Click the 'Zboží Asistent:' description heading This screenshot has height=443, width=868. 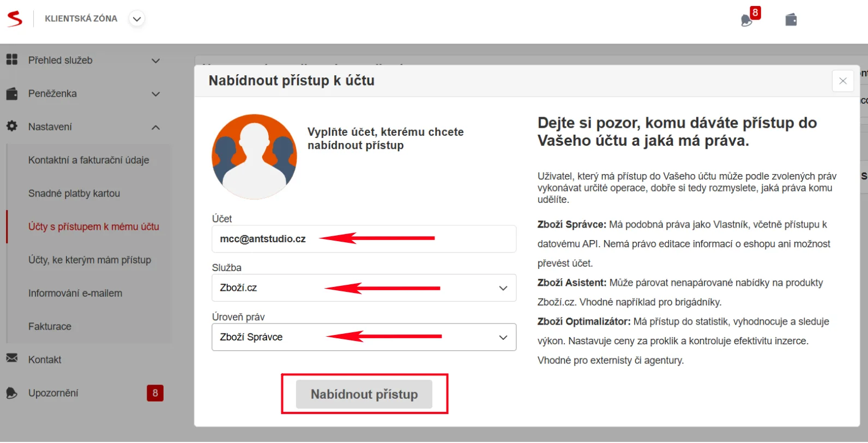572,283
